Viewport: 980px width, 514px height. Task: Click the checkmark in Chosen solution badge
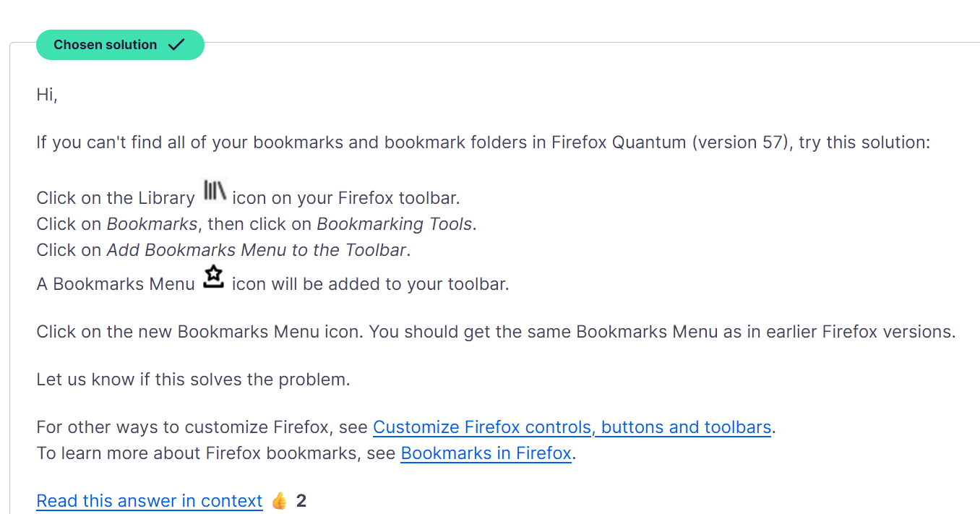pyautogui.click(x=176, y=45)
